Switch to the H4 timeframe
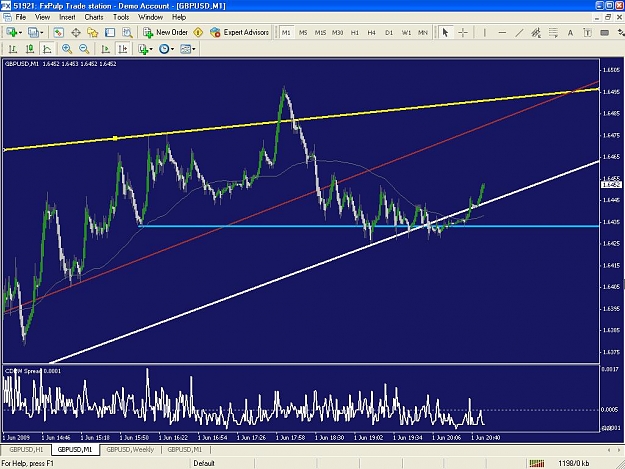The image size is (625, 469). (371, 33)
